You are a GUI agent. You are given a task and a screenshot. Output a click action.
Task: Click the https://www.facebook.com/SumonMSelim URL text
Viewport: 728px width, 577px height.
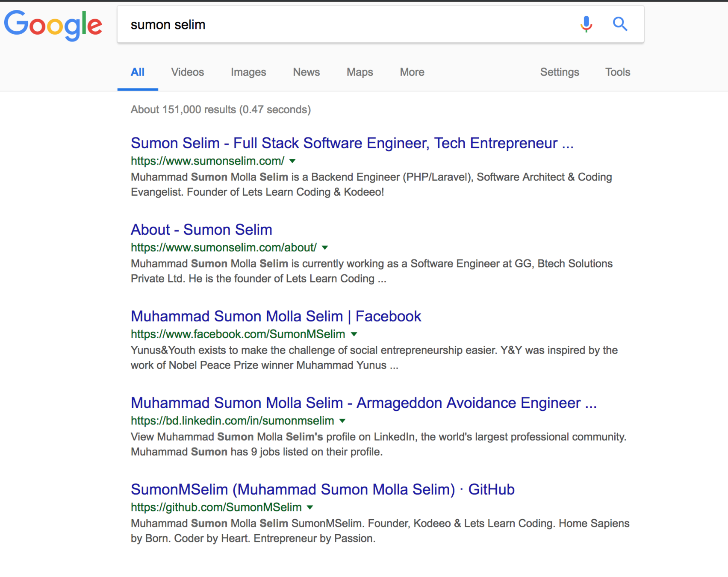pyautogui.click(x=238, y=334)
